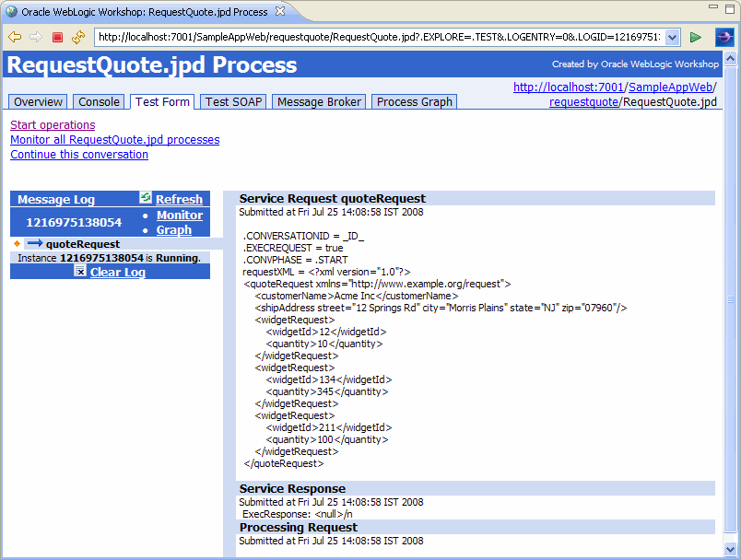Screen dimensions: 741x560
Task: Click the shipAddress XML line
Action: pyautogui.click(x=441, y=308)
